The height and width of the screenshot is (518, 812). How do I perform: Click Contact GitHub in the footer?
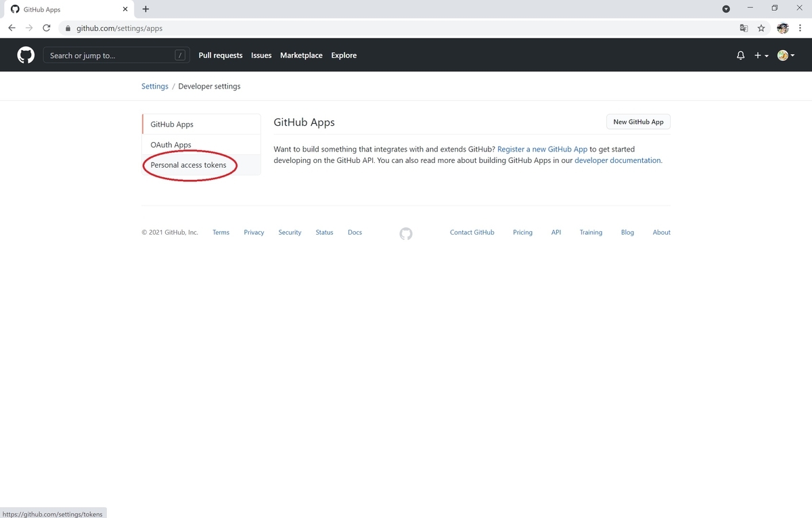tap(472, 233)
